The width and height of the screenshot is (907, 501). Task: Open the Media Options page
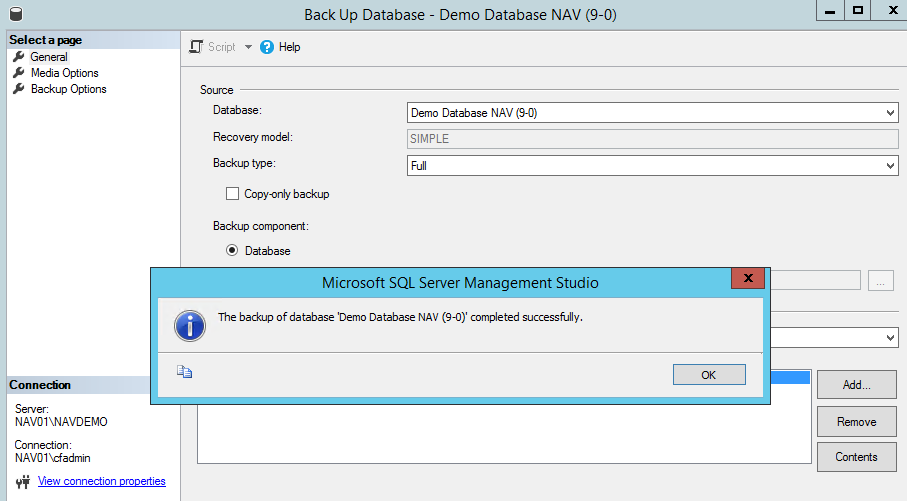click(x=65, y=73)
